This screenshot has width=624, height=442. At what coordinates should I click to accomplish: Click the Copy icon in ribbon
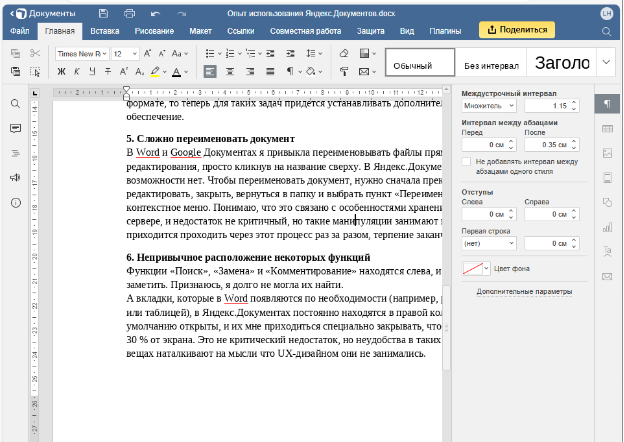16,53
